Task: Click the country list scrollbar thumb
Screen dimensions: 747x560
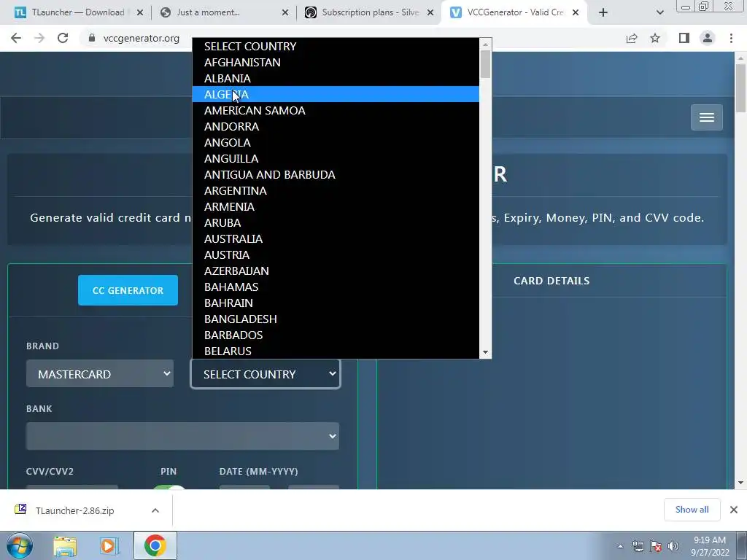Action: point(485,64)
